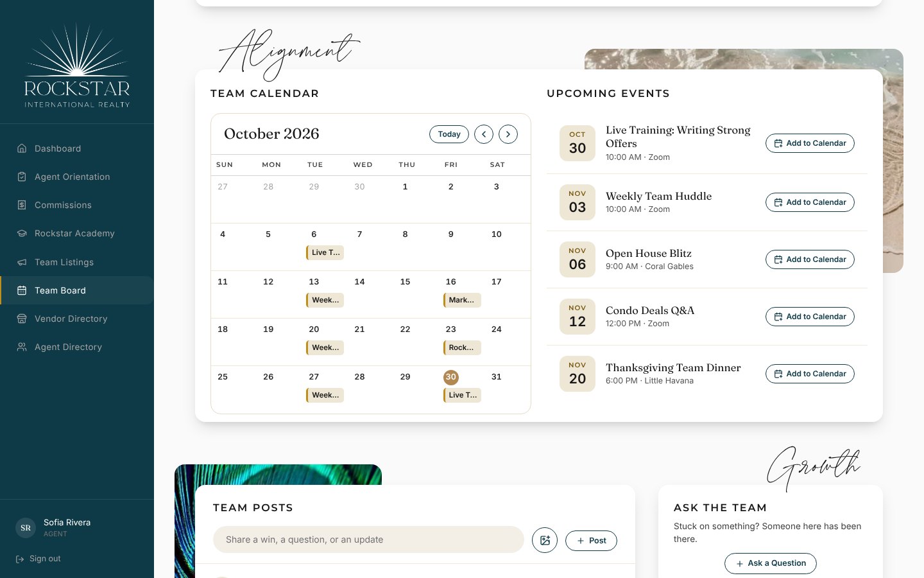This screenshot has width=924, height=578.
Task: Click the Sofia Rivera profile name
Action: point(67,522)
